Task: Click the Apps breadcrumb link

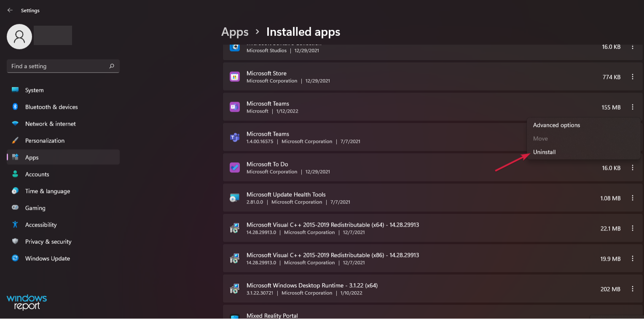Action: (235, 32)
